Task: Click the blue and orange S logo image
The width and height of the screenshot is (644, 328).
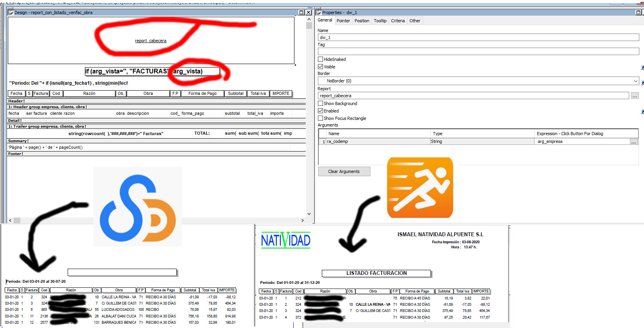Action: pyautogui.click(x=138, y=207)
